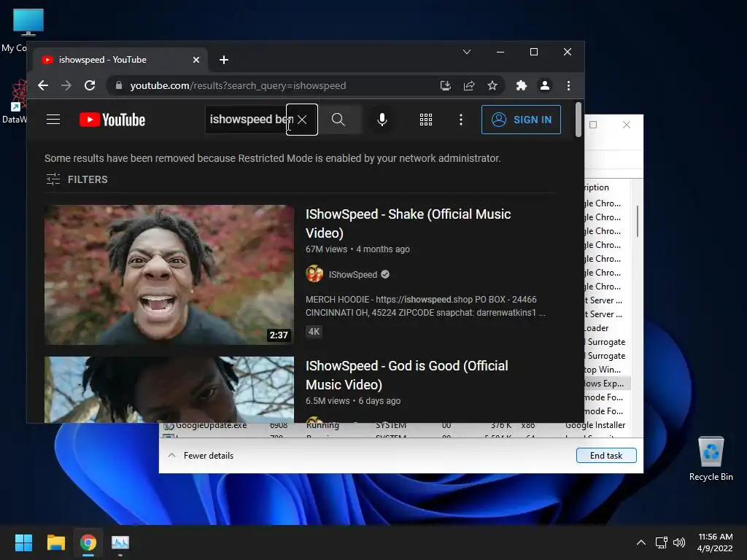Reload the YouTube page
The width and height of the screenshot is (747, 560).
click(x=90, y=86)
